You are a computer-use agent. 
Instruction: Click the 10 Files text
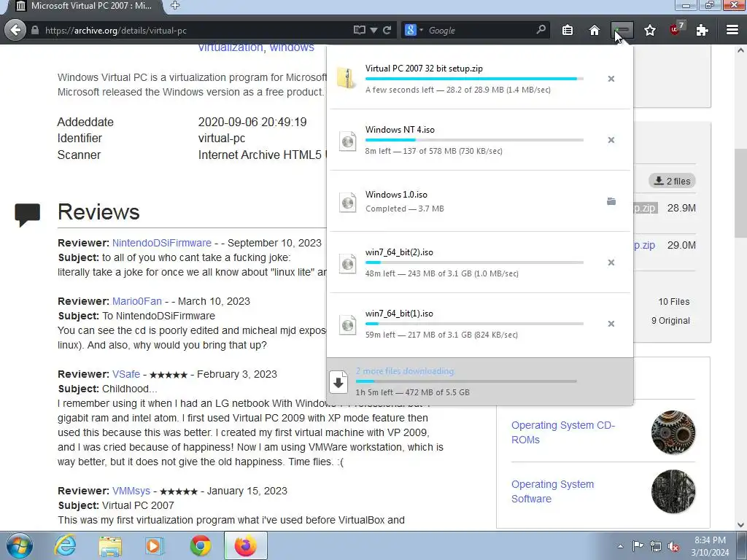click(x=673, y=302)
